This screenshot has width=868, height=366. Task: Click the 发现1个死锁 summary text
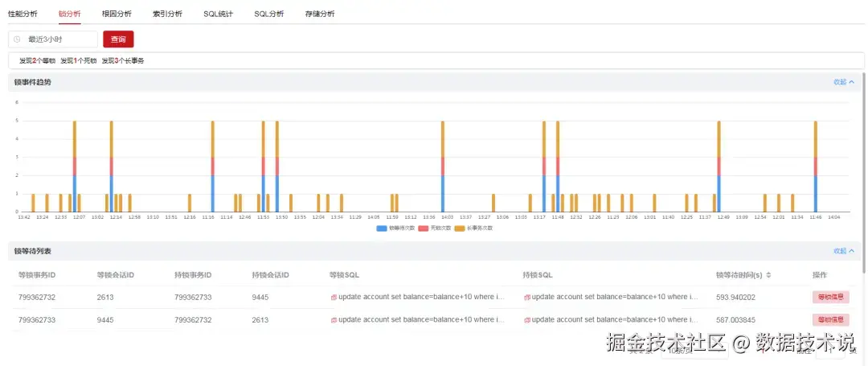click(79, 61)
